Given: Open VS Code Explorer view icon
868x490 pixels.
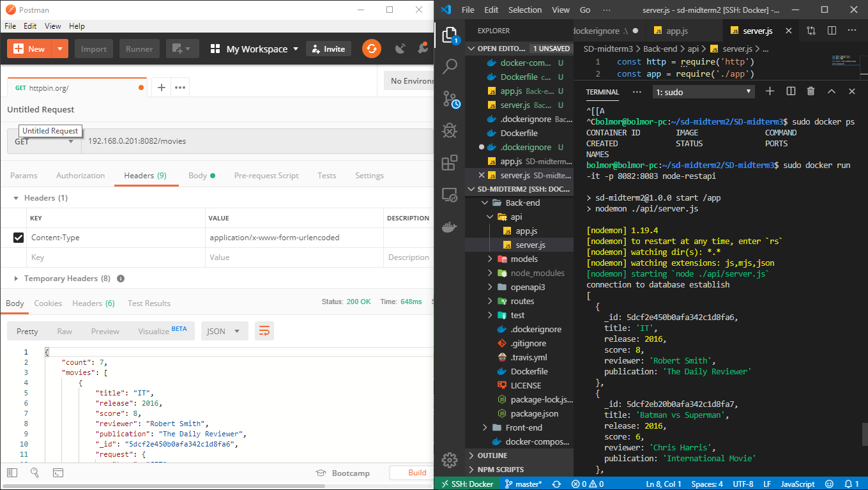Looking at the screenshot, I should coord(450,35).
